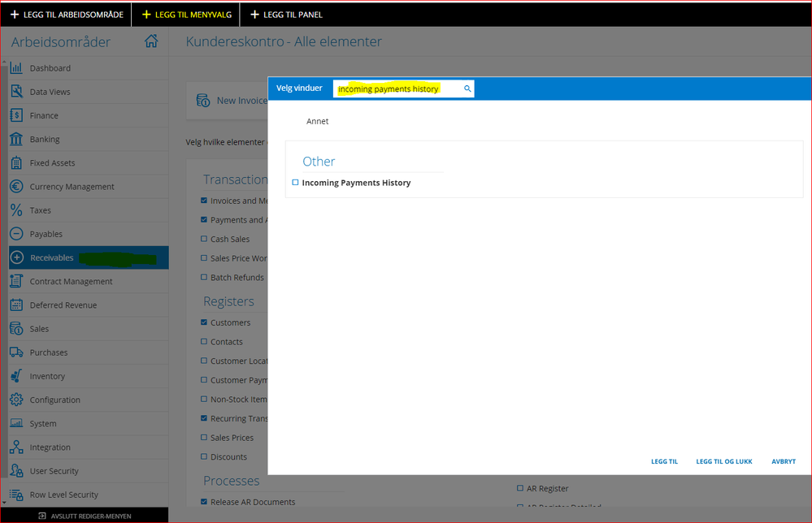Viewport: 812px width, 523px height.
Task: Open Payables minus-circle icon
Action: click(16, 234)
